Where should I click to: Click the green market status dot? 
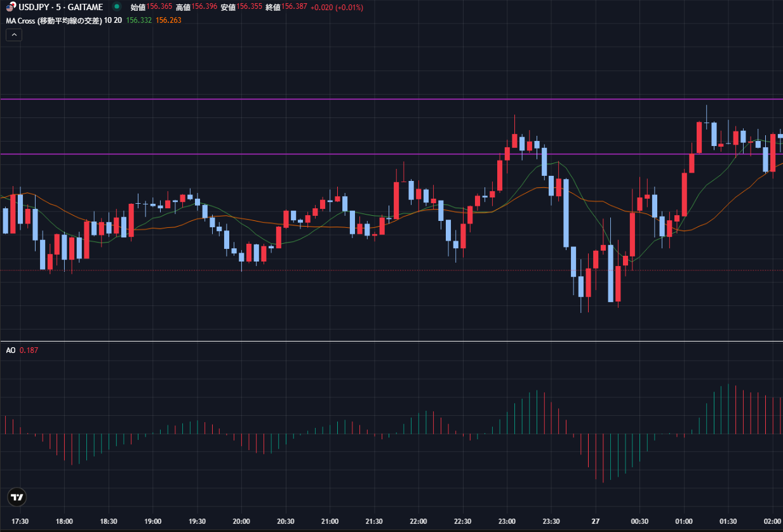click(x=116, y=6)
